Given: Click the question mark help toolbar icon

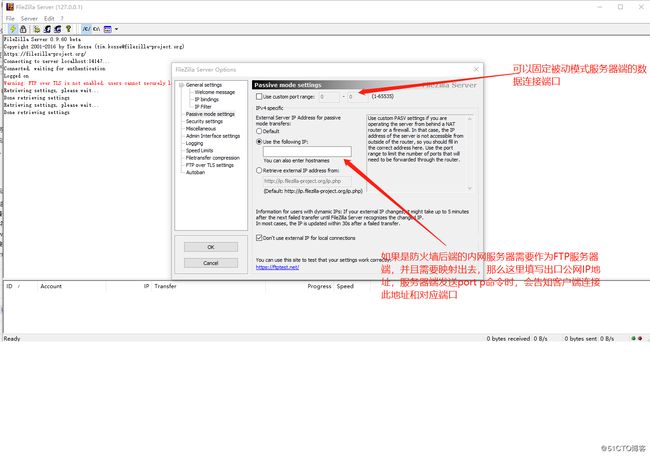Looking at the screenshot, I should coord(68,29).
